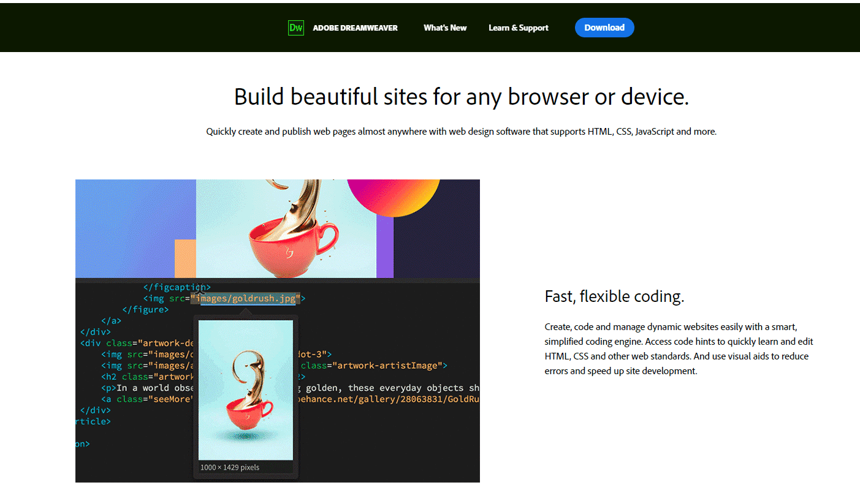Click the "Build beautiful sites" headline
860x504 pixels.
point(462,97)
